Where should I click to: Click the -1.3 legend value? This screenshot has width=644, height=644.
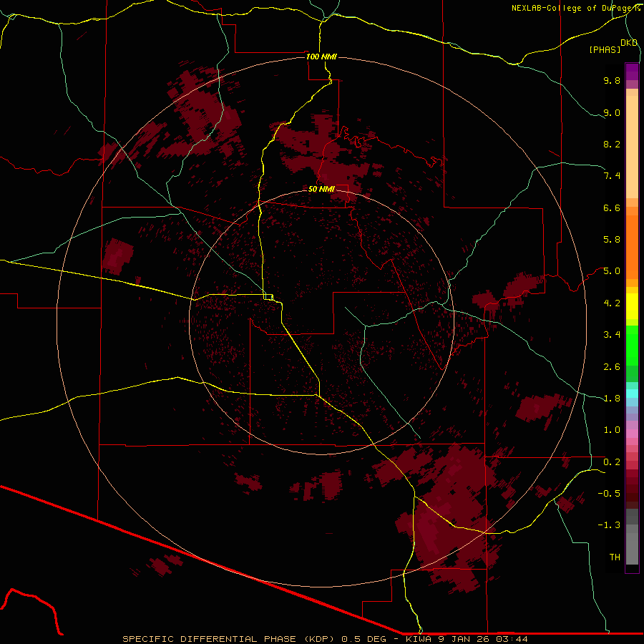pos(609,525)
